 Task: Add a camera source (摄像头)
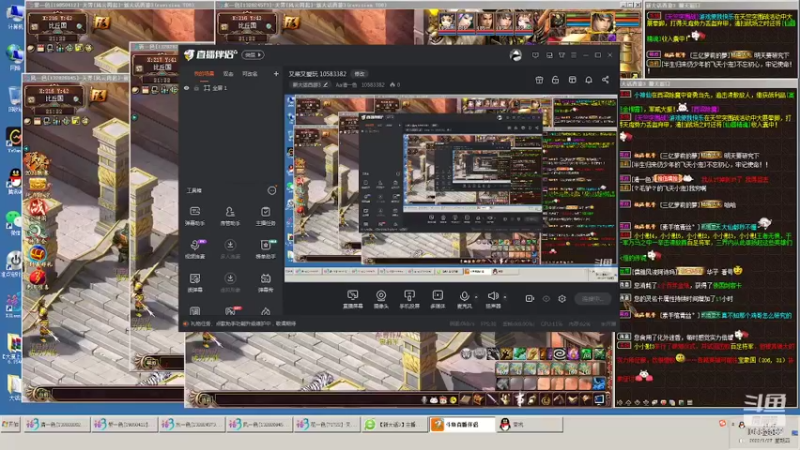point(381,299)
